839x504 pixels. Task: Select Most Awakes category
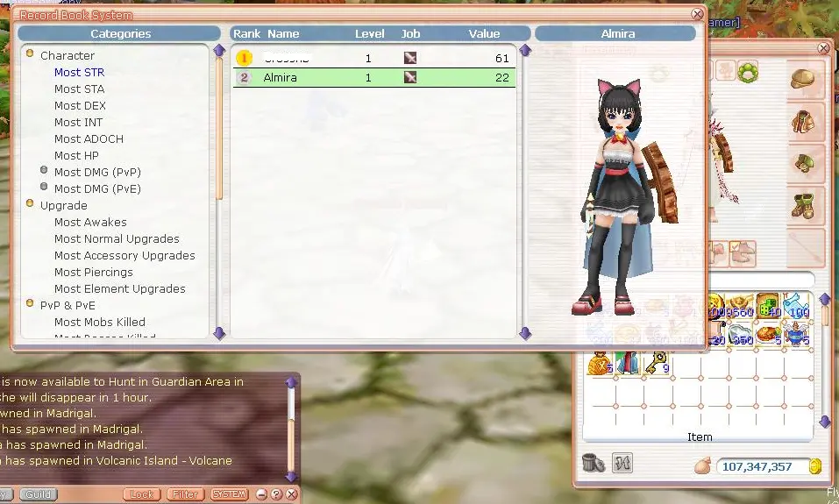coord(90,222)
